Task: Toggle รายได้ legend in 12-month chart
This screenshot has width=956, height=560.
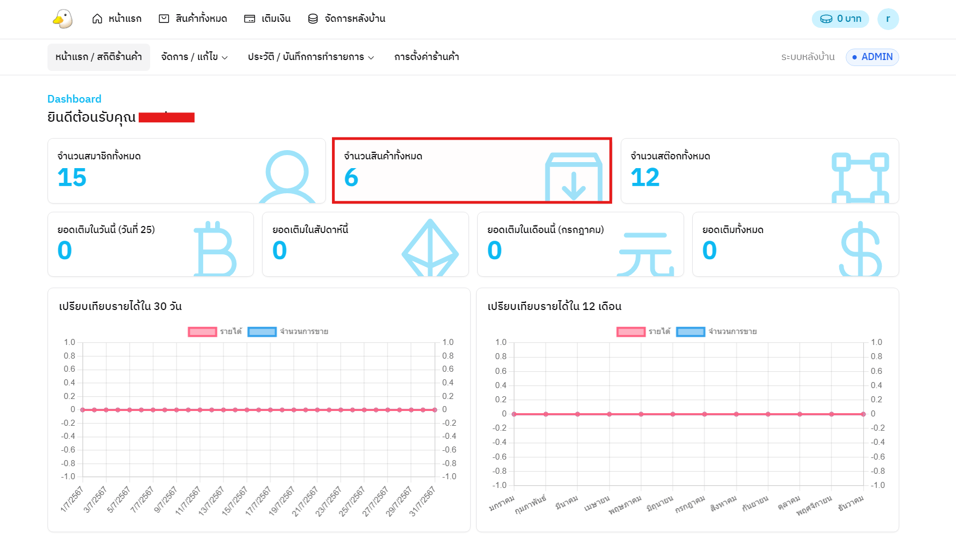Action: 644,331
